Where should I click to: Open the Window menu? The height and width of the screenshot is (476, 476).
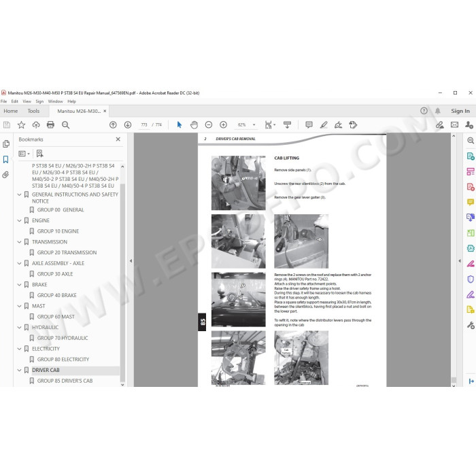(x=55, y=101)
